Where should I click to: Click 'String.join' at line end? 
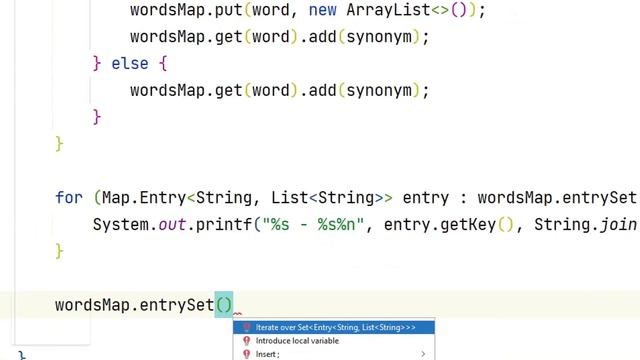pos(585,225)
